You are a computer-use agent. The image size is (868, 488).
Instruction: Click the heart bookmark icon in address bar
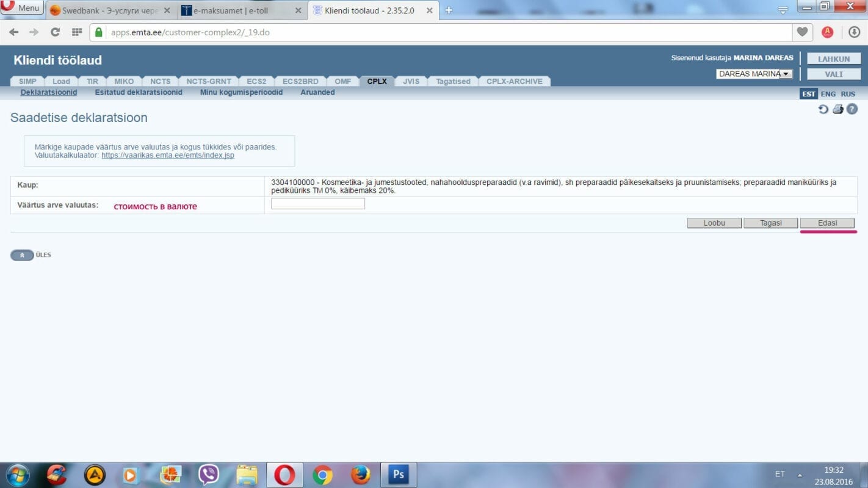[802, 32]
